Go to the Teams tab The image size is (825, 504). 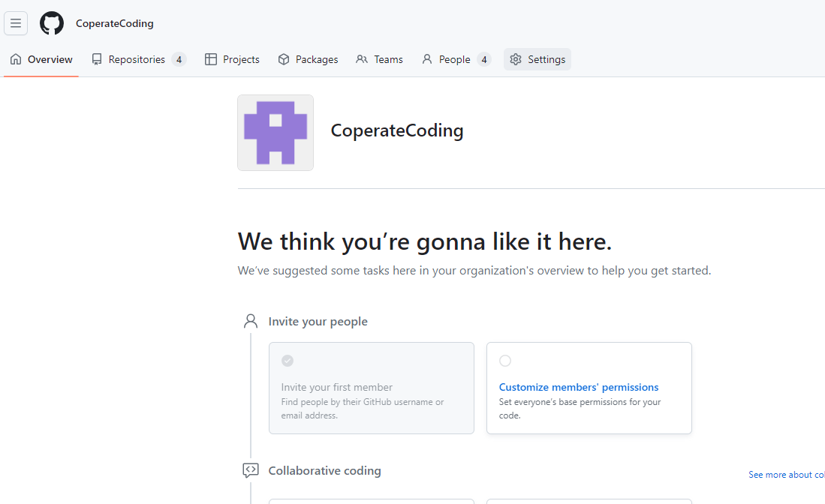[x=379, y=59]
